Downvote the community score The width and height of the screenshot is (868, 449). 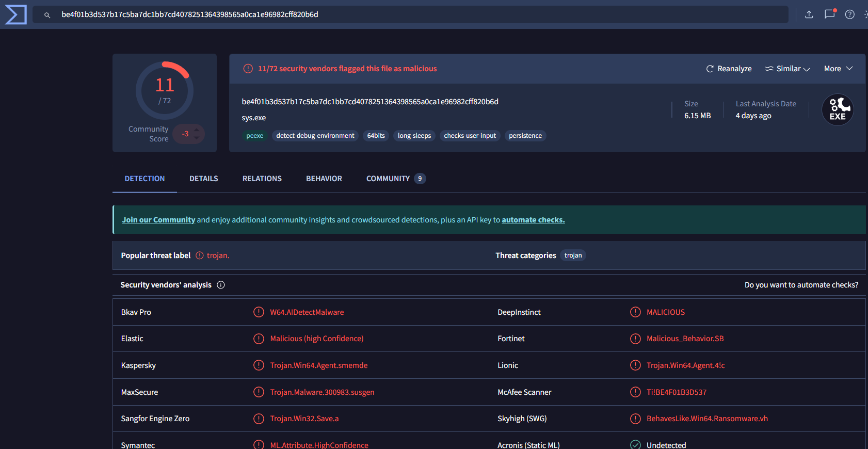(x=197, y=138)
